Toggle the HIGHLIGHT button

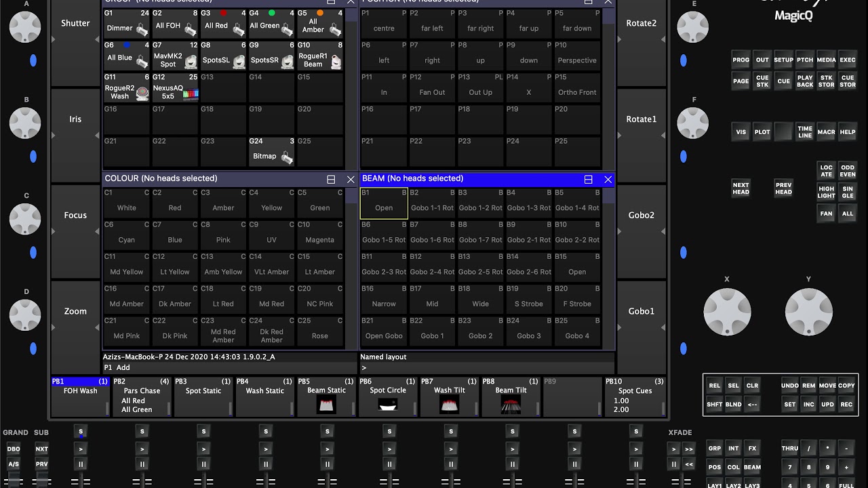click(826, 192)
